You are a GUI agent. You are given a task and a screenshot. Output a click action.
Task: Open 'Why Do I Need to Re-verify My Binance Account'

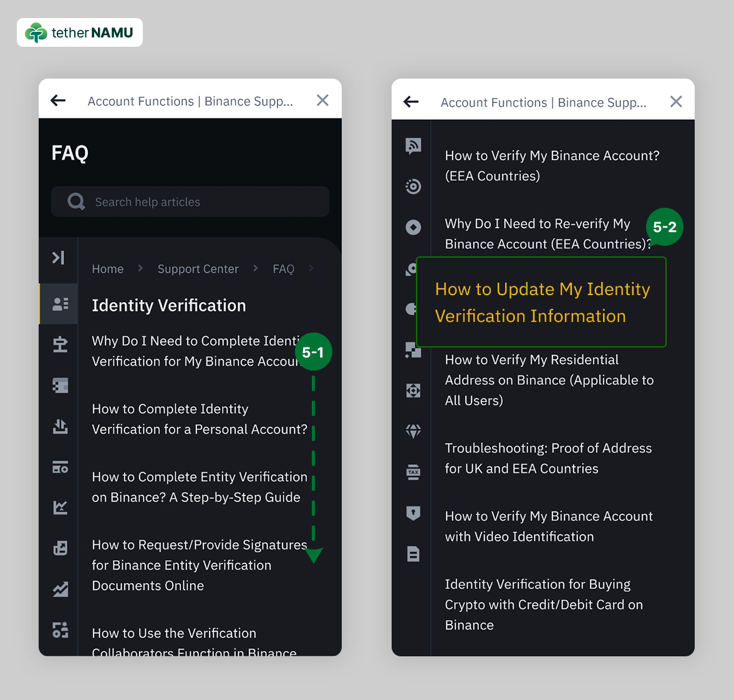coord(548,234)
